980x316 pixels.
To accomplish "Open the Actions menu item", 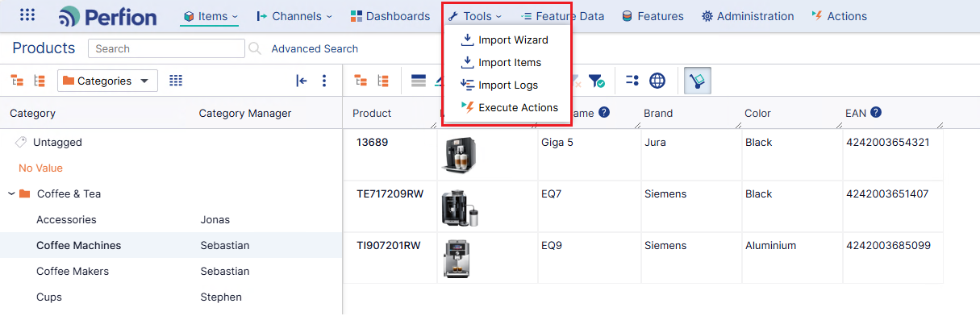I will (839, 16).
